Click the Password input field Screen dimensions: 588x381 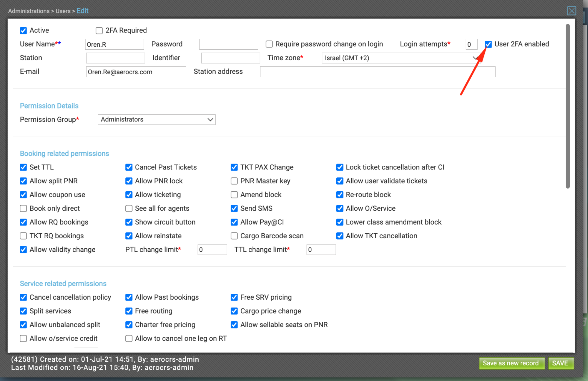pos(228,44)
